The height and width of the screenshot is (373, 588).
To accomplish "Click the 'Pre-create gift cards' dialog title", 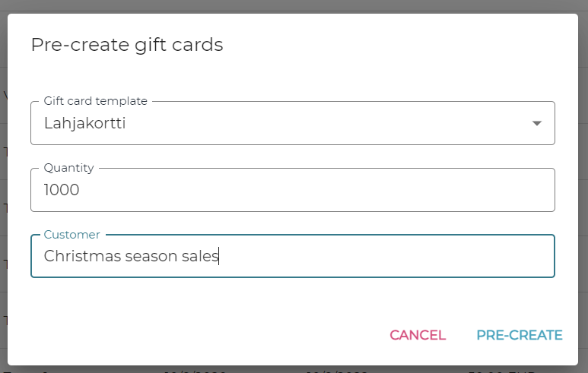I will click(127, 45).
